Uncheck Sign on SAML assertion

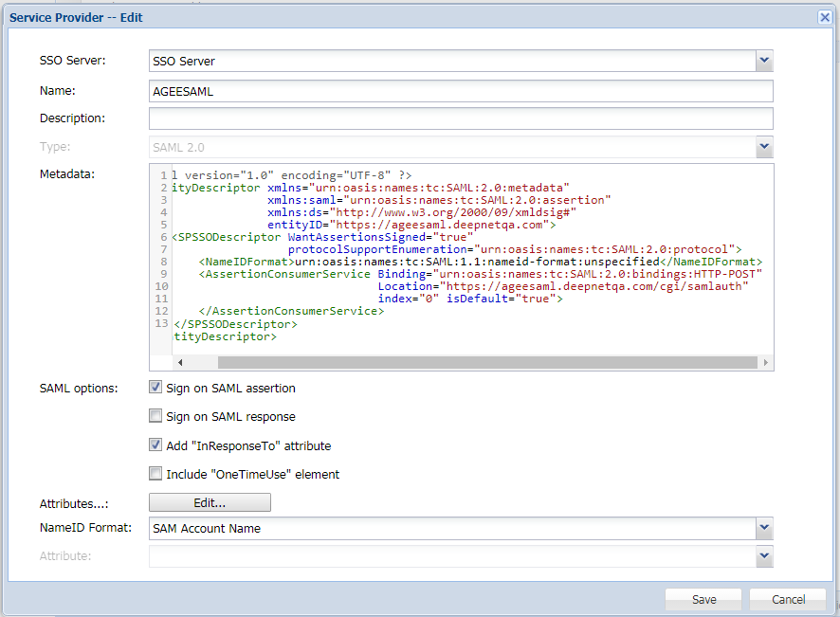point(155,388)
